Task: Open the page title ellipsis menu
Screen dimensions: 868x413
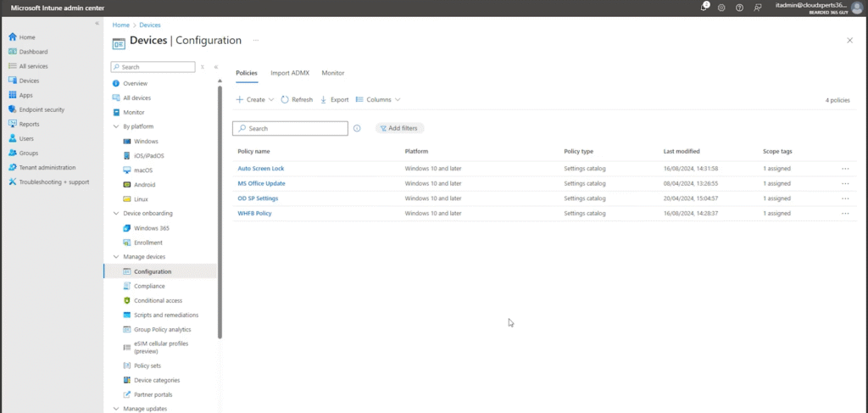Action: coord(256,41)
